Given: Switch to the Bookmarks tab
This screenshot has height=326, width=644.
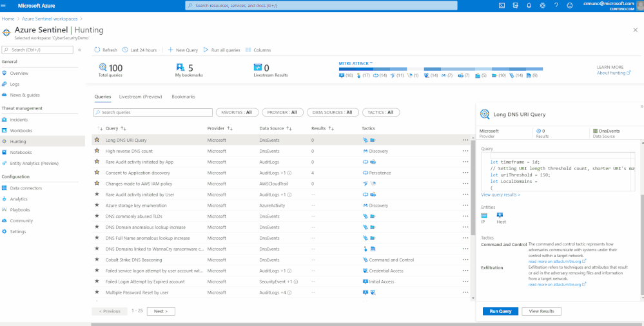Looking at the screenshot, I should [x=183, y=97].
